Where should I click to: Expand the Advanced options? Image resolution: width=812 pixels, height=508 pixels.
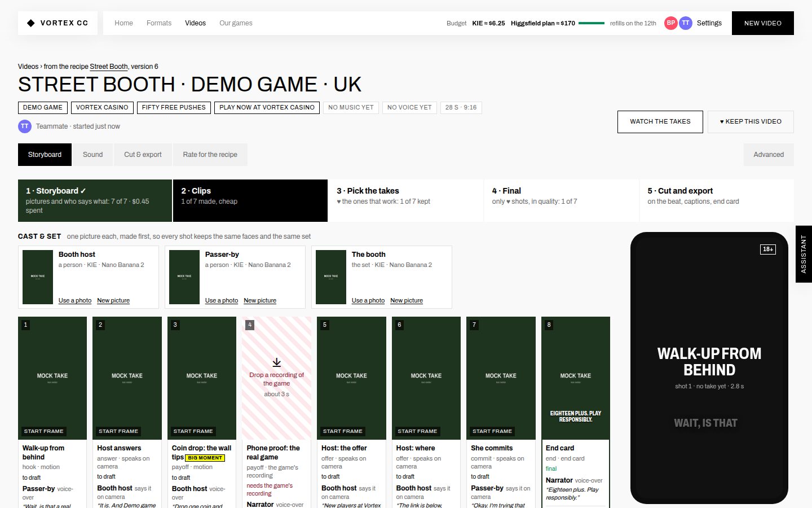[x=769, y=155]
